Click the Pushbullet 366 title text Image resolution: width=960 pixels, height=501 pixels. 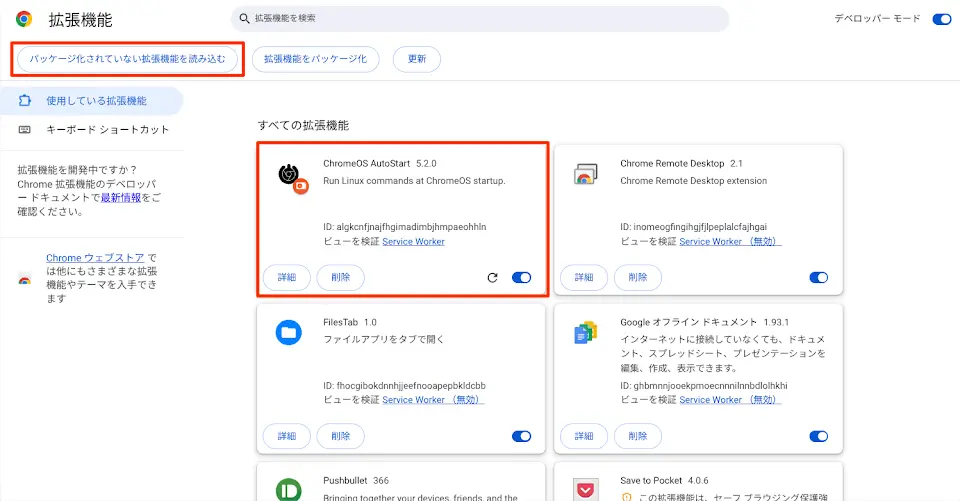(356, 481)
